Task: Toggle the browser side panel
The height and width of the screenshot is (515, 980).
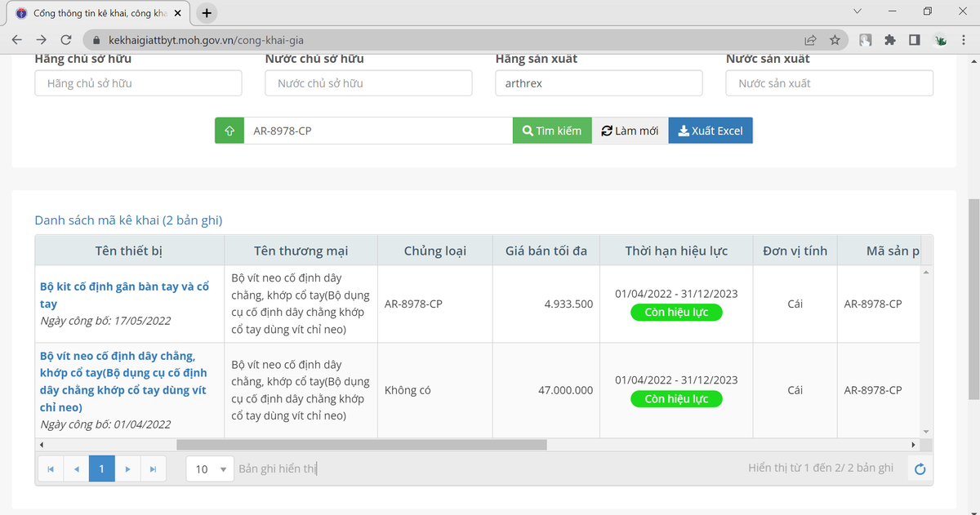Action: (915, 40)
